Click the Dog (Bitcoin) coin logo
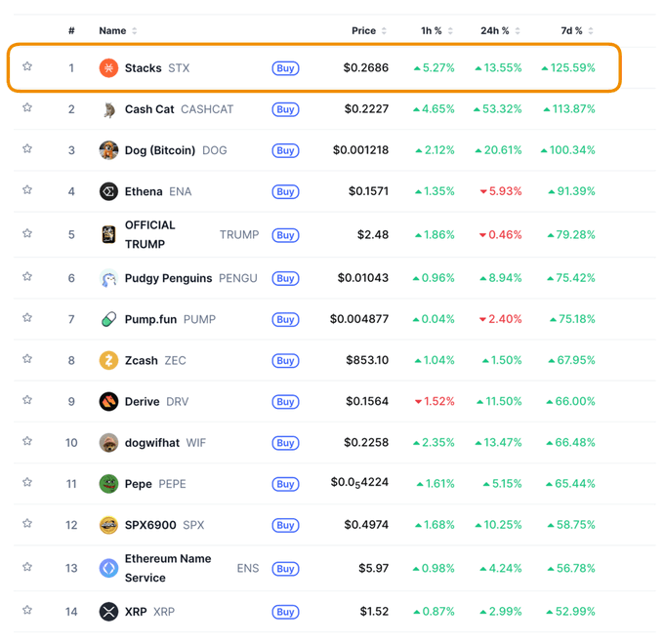The image size is (664, 644). click(108, 150)
